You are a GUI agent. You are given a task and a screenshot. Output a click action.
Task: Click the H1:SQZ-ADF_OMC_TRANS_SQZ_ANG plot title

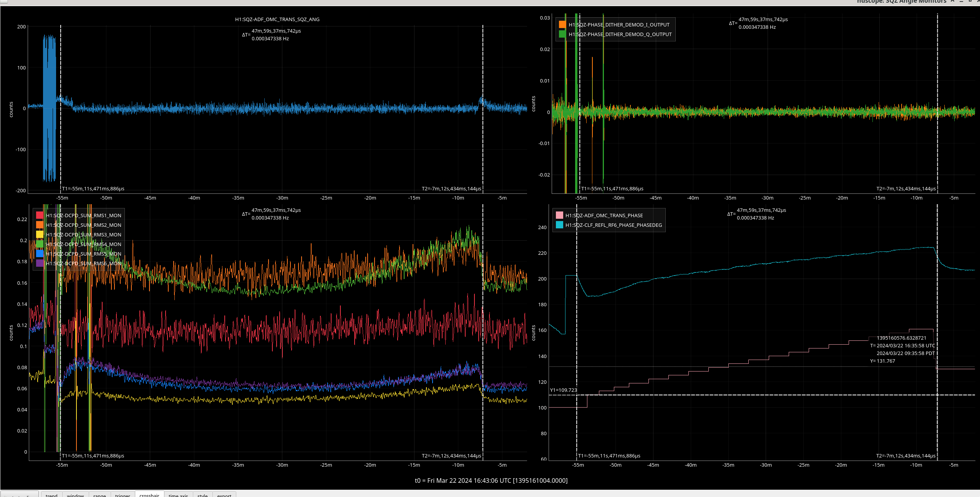click(x=277, y=19)
